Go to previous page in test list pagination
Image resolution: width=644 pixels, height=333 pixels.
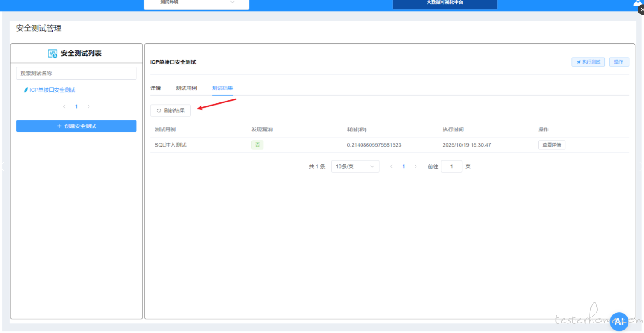tap(64, 106)
